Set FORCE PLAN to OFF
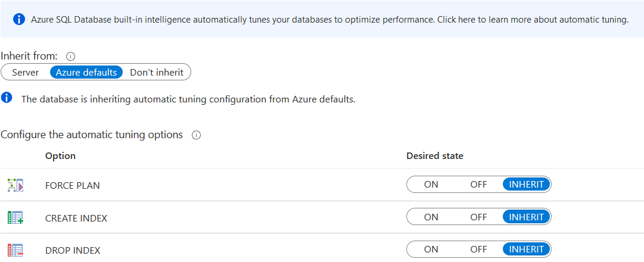The width and height of the screenshot is (644, 262). tap(478, 185)
